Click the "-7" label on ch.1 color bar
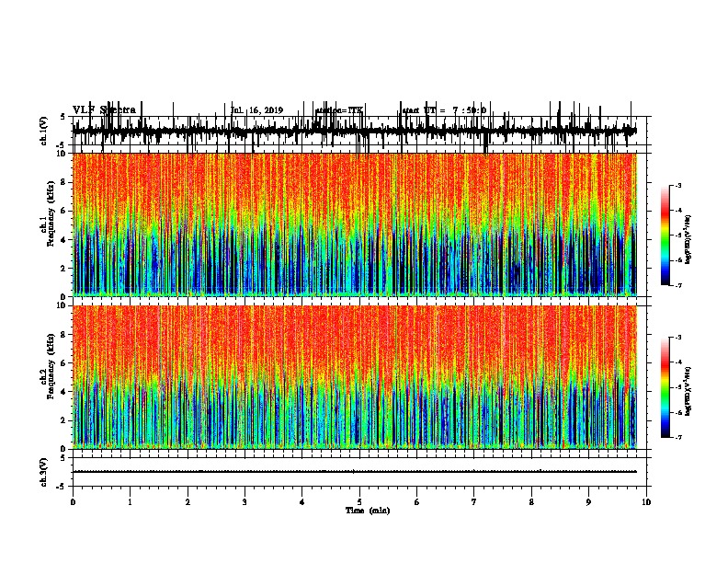The height and width of the screenshot is (563, 728). pyautogui.click(x=677, y=285)
